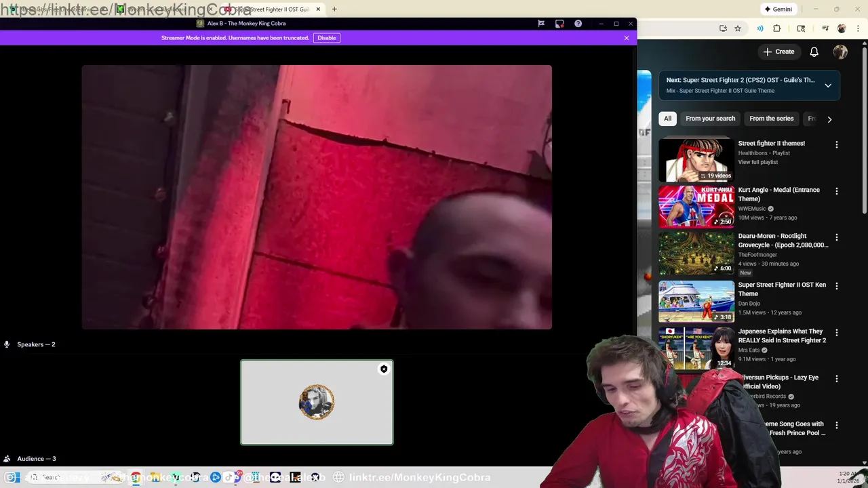
Task: Show more filter chips with the right arrow
Action: (829, 119)
